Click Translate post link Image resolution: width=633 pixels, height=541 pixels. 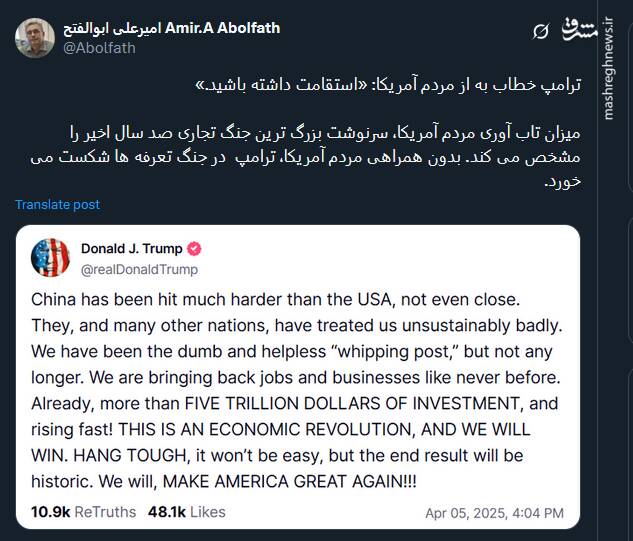tap(57, 205)
